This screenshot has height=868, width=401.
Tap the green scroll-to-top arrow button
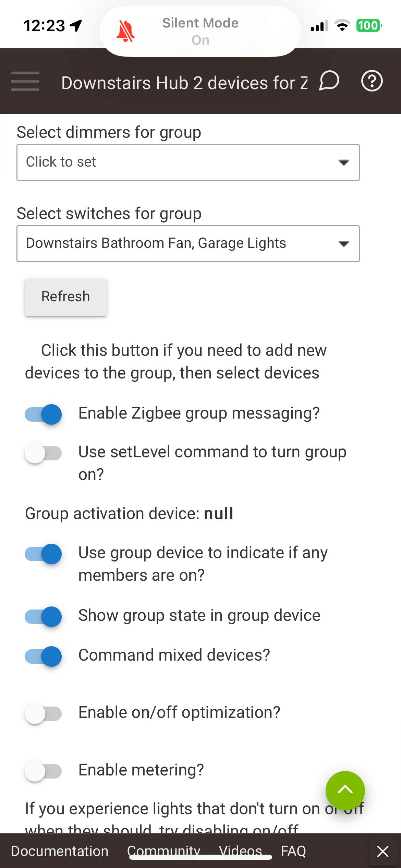(345, 791)
